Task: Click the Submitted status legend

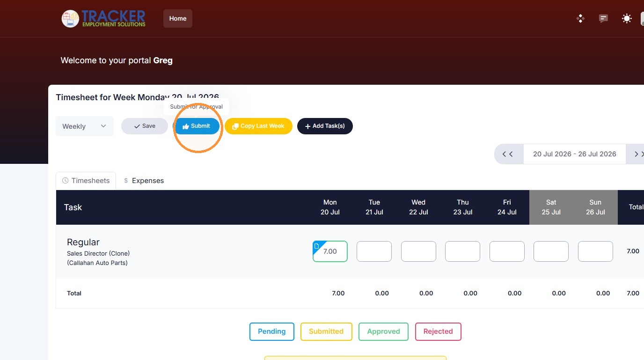Action: pos(326,331)
